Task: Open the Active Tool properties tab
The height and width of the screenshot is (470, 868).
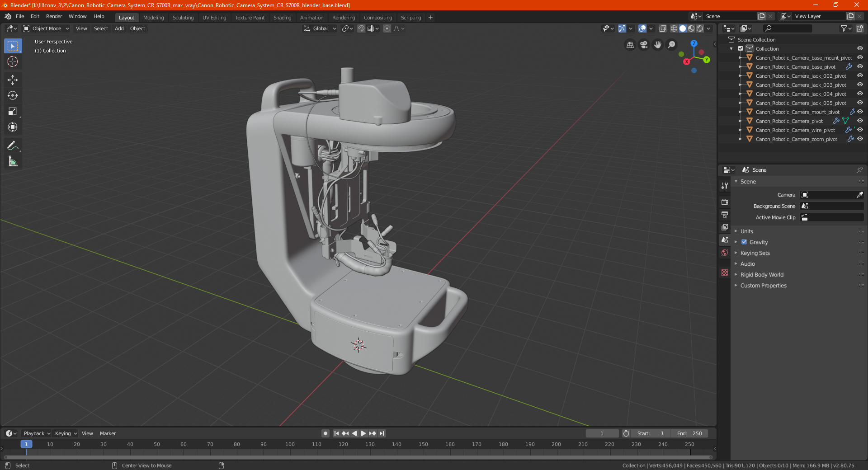Action: (725, 185)
